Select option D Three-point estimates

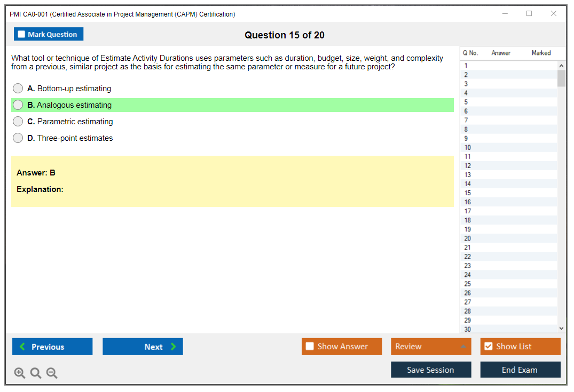point(18,138)
